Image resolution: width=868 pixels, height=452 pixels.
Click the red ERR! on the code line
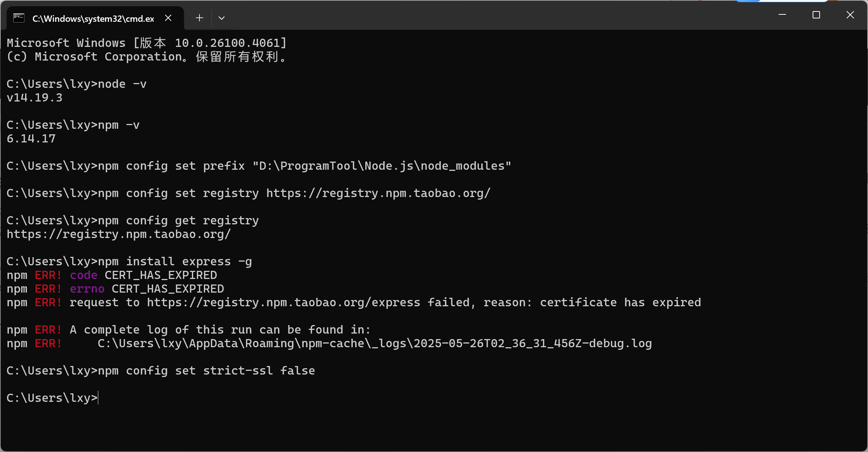48,275
